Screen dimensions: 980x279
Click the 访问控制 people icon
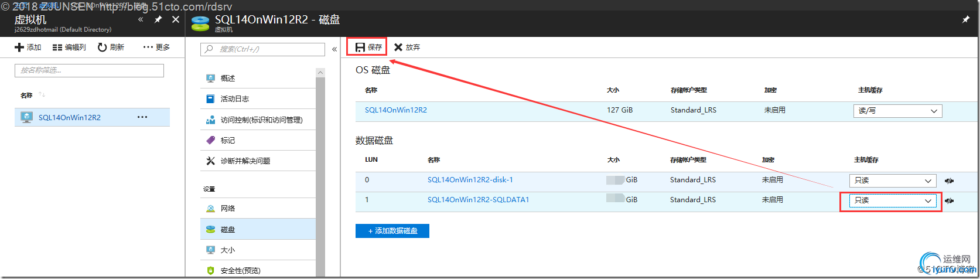pyautogui.click(x=211, y=120)
